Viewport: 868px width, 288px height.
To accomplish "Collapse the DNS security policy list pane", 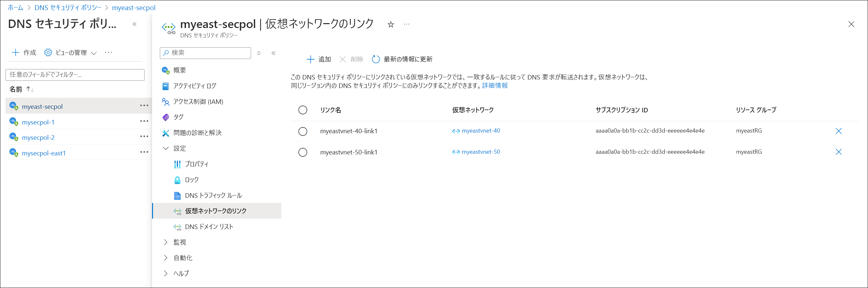I will pos(134,24).
